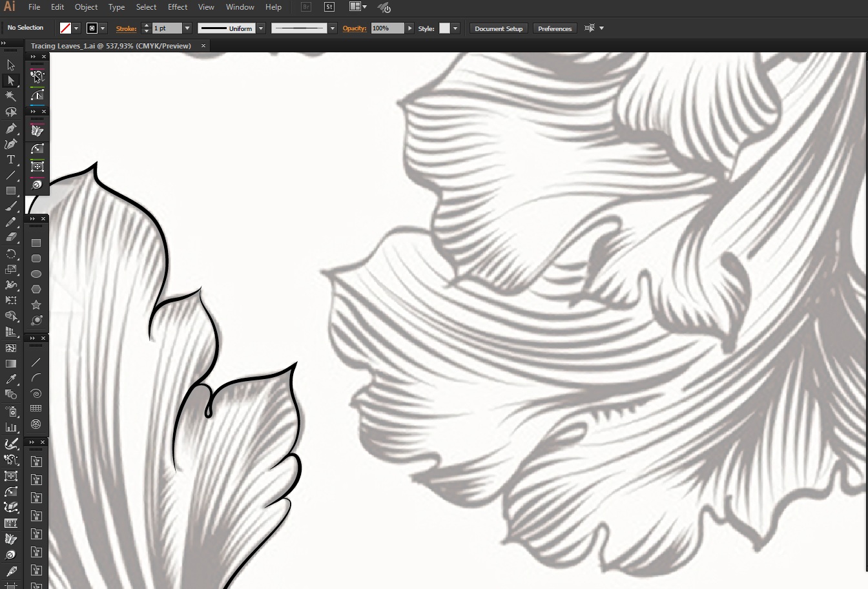Select the Rotate tool

tap(11, 254)
